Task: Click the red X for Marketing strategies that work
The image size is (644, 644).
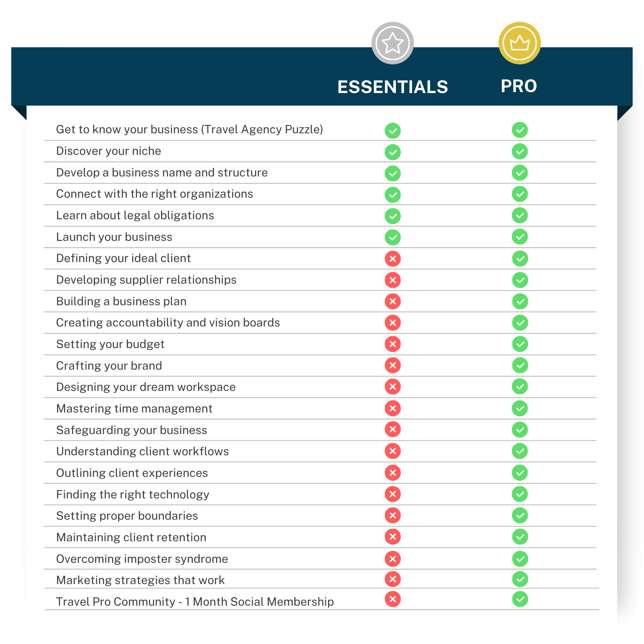Action: 393,579
